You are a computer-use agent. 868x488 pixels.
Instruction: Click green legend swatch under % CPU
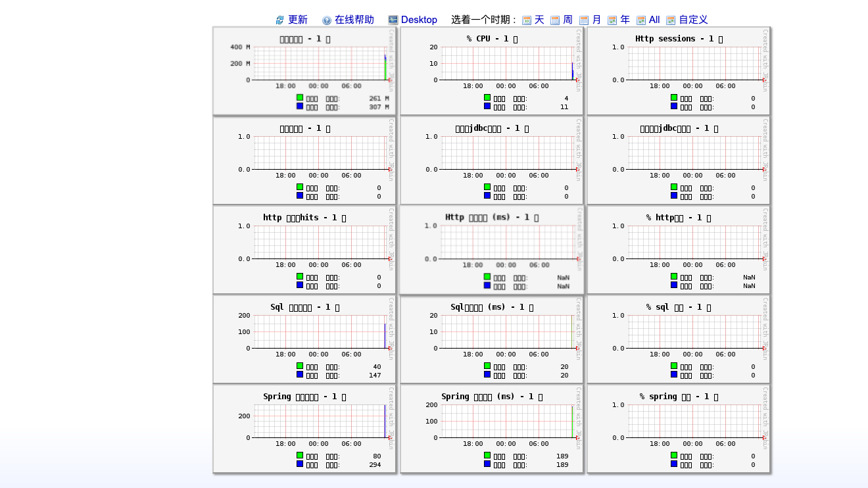tap(487, 97)
